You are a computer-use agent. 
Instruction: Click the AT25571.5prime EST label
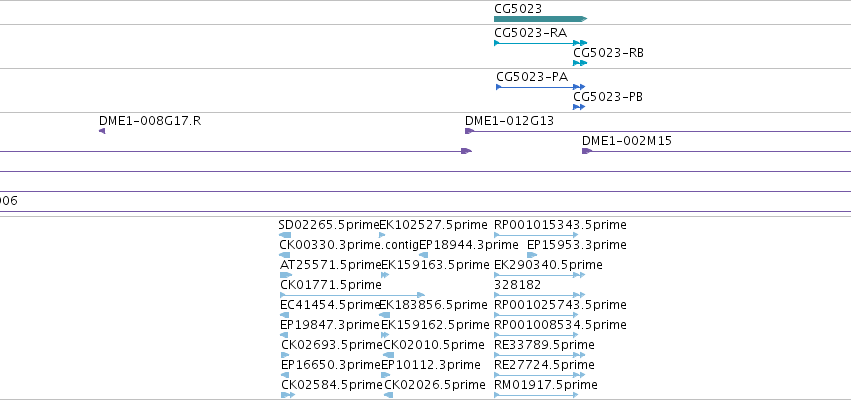[x=331, y=265]
